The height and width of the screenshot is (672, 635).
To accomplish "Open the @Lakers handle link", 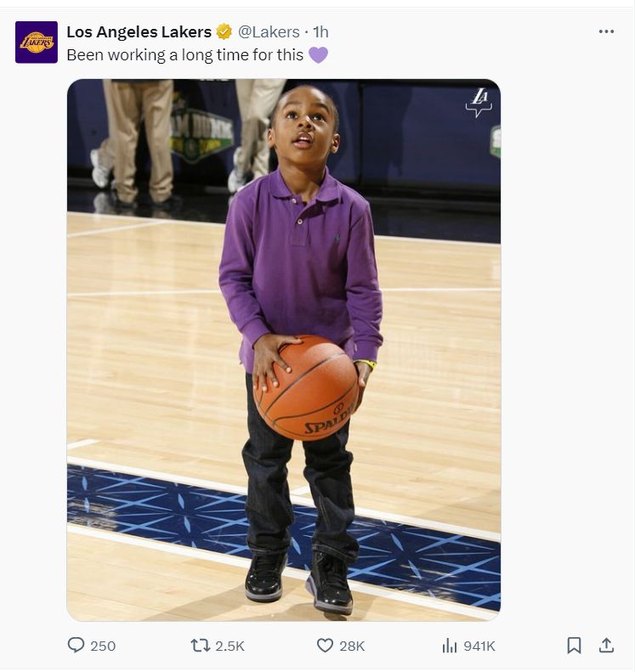I will (269, 32).
